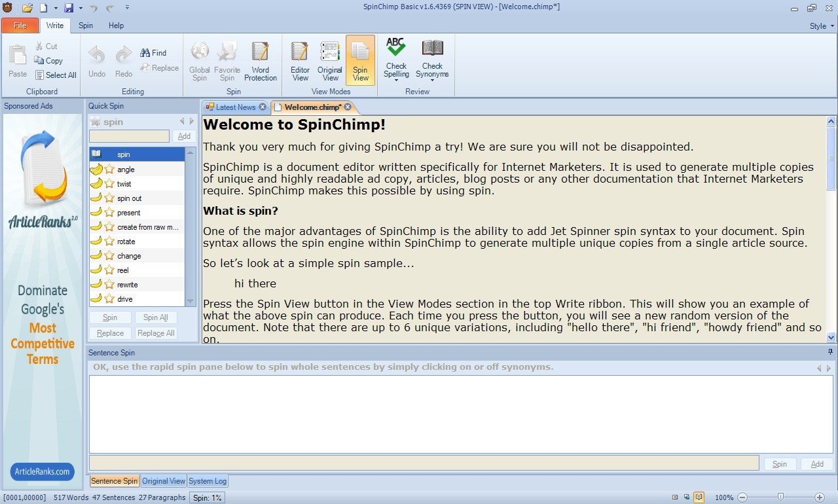Click the zoom out minus button

click(x=742, y=498)
